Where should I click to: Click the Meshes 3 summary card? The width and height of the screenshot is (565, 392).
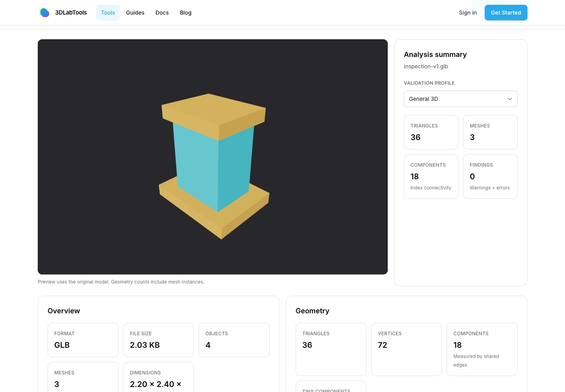coord(490,132)
